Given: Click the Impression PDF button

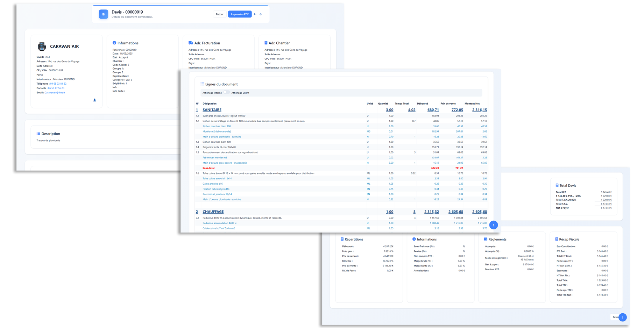Looking at the screenshot, I should pyautogui.click(x=240, y=14).
